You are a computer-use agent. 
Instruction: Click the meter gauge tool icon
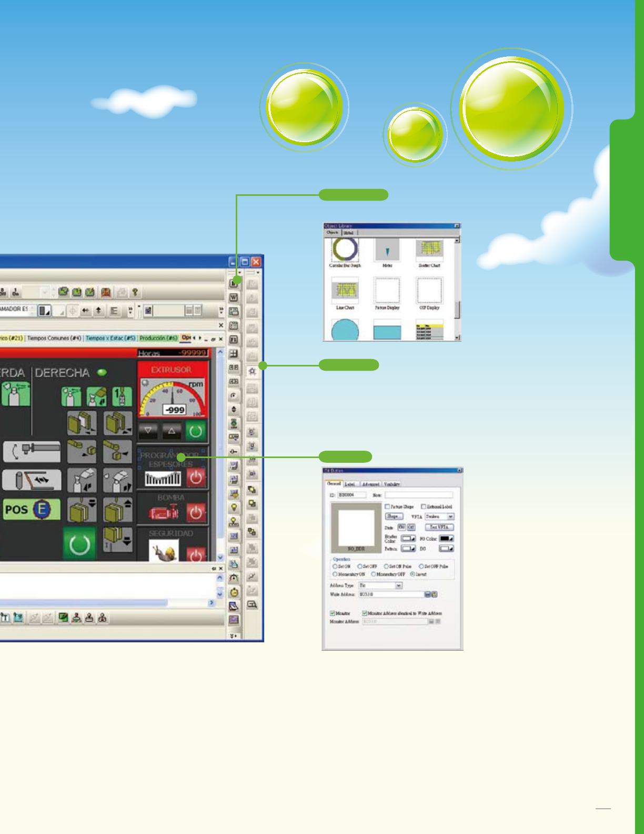pos(234,578)
